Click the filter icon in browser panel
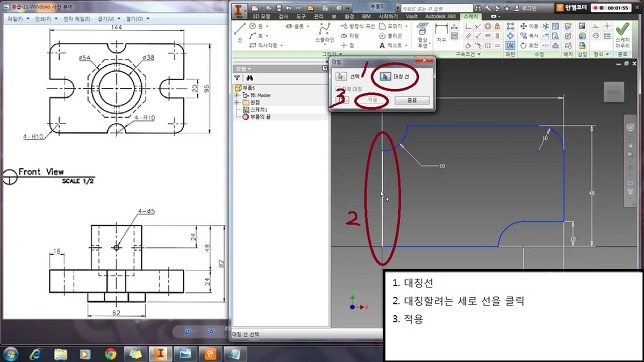The height and width of the screenshot is (362, 644). tap(237, 78)
